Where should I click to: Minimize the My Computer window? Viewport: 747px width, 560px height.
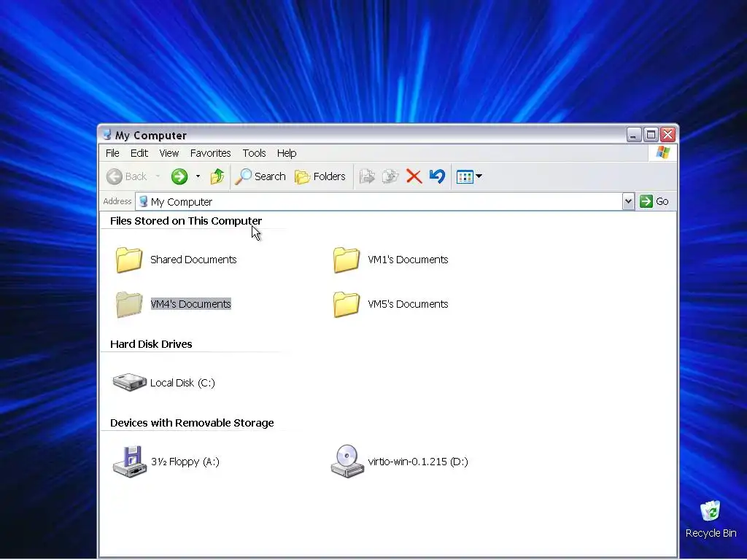(x=634, y=135)
